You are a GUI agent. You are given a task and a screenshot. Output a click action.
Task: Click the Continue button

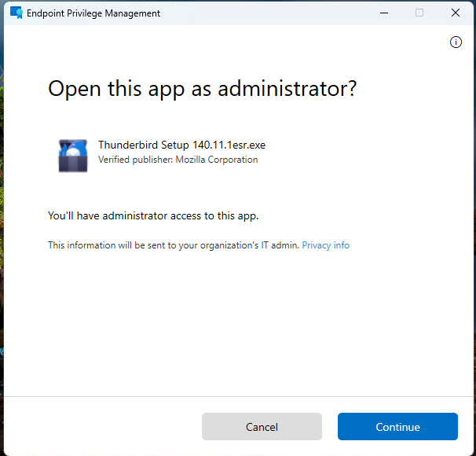click(397, 426)
